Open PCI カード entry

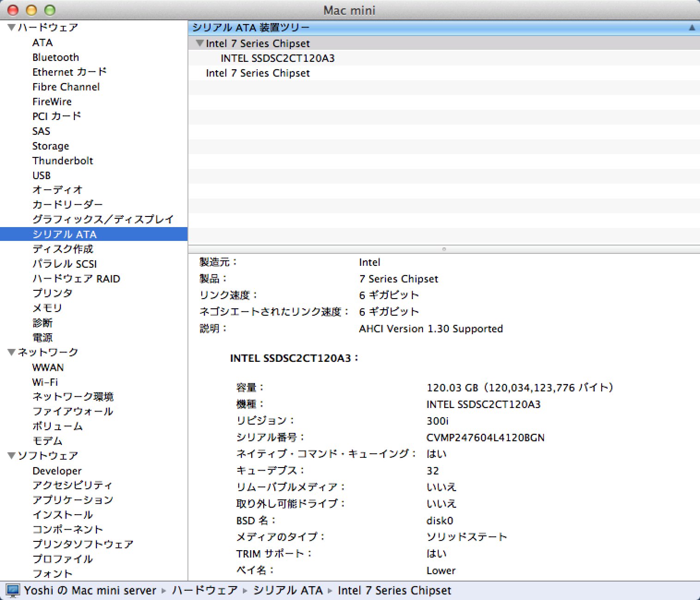tap(56, 116)
